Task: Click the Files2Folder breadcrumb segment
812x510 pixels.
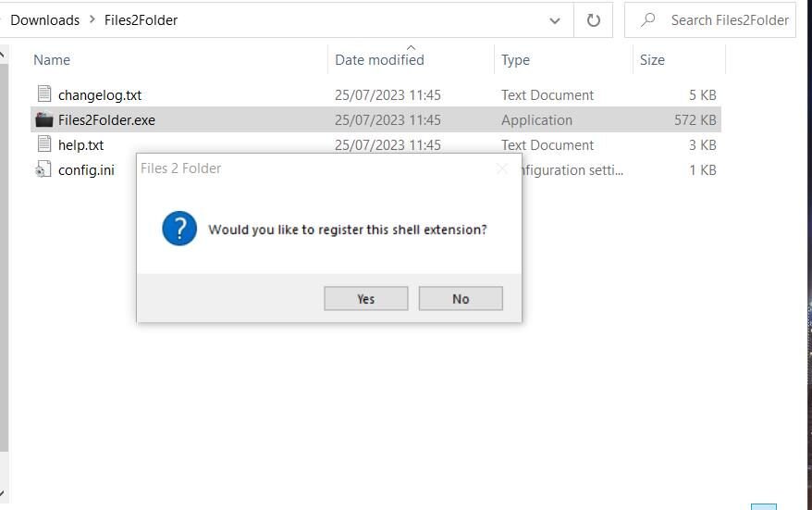Action: tap(141, 20)
